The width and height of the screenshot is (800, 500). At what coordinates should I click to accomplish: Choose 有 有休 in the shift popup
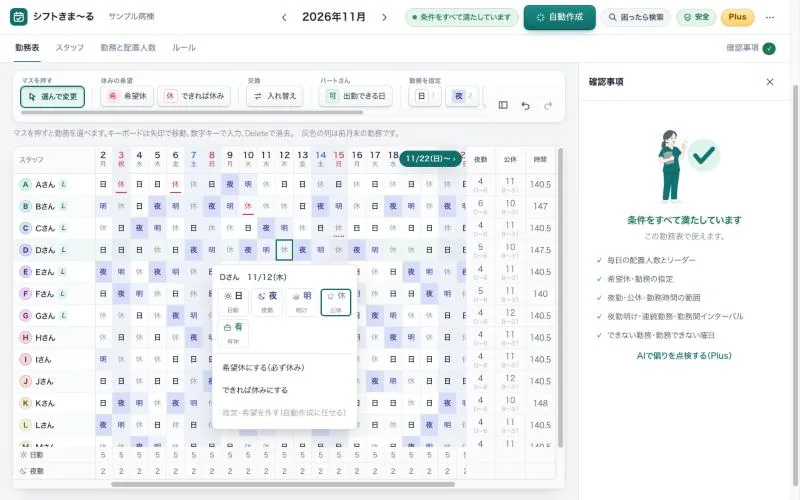point(233,333)
